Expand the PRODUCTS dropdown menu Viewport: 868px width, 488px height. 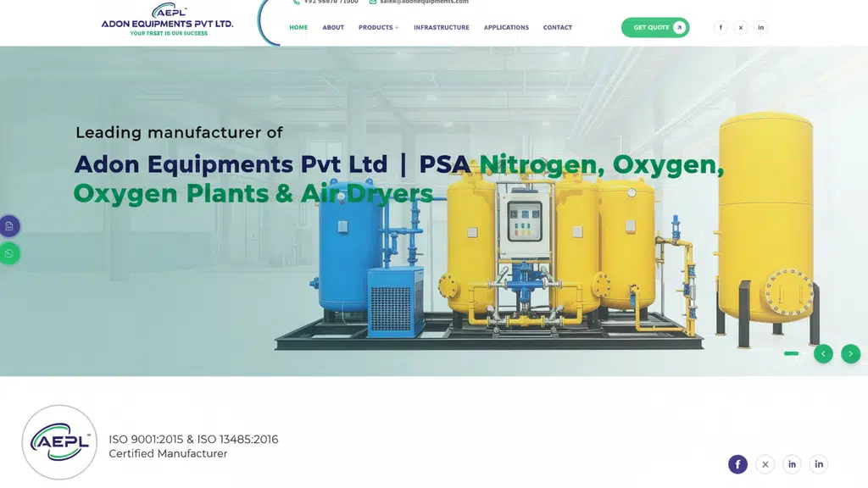[x=379, y=28]
